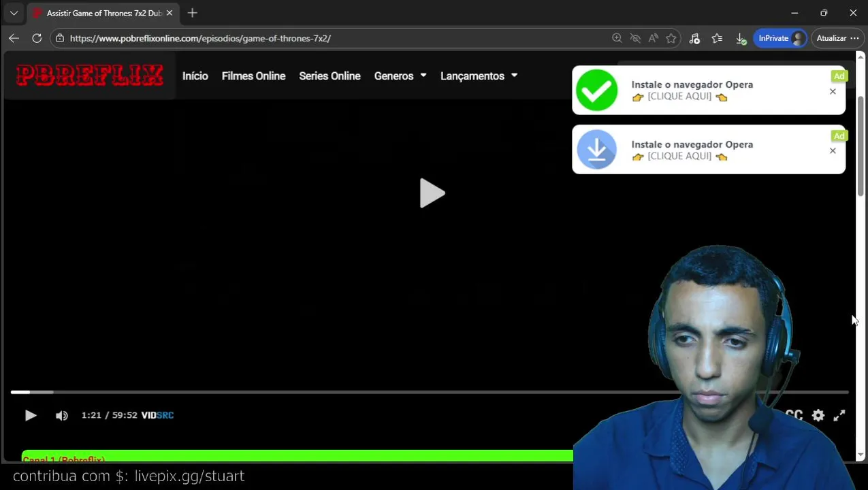This screenshot has height=490, width=868.
Task: Click the VIDSRC logo in player
Action: [x=158, y=415]
